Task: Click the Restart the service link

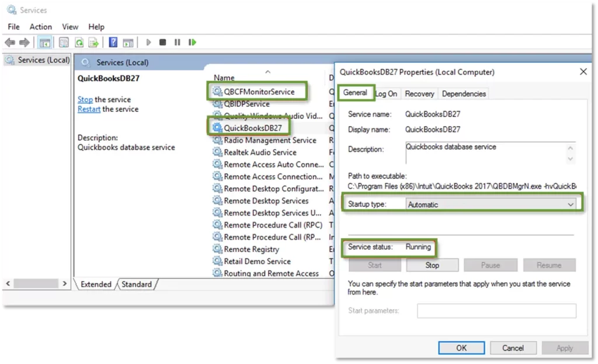Action: [x=88, y=109]
